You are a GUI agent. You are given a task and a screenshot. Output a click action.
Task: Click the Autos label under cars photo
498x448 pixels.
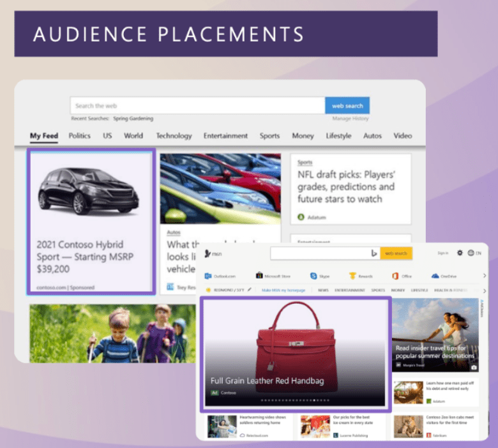[174, 232]
